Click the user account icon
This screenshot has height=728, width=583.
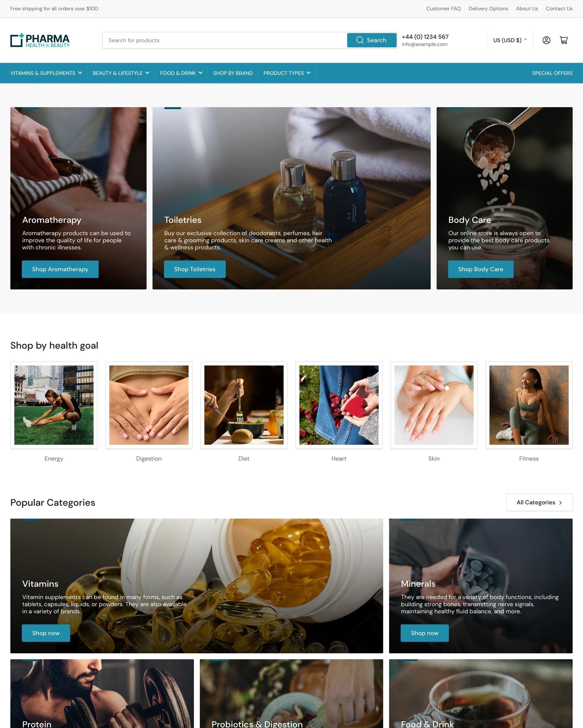[545, 40]
